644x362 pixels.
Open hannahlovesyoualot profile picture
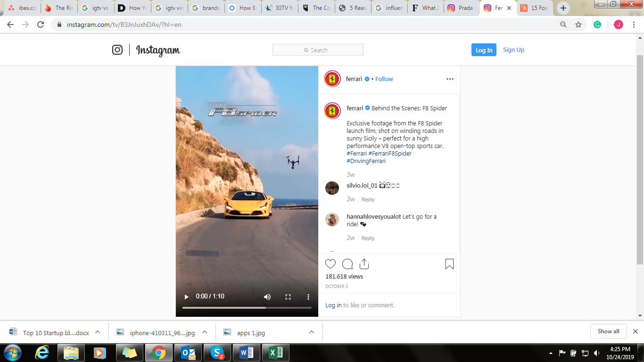point(332,219)
